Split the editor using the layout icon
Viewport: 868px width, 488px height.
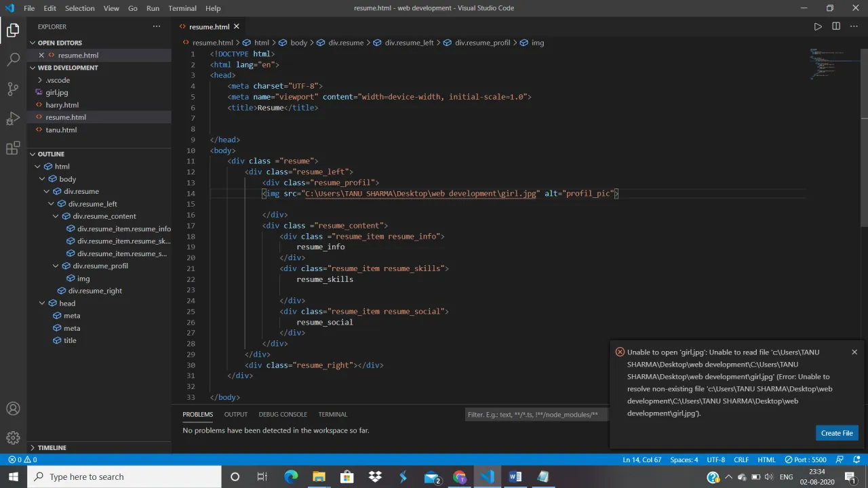pos(836,26)
